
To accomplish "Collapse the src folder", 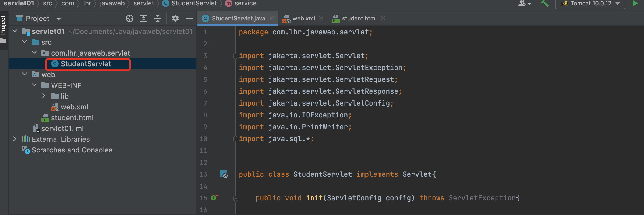I will pyautogui.click(x=25, y=42).
